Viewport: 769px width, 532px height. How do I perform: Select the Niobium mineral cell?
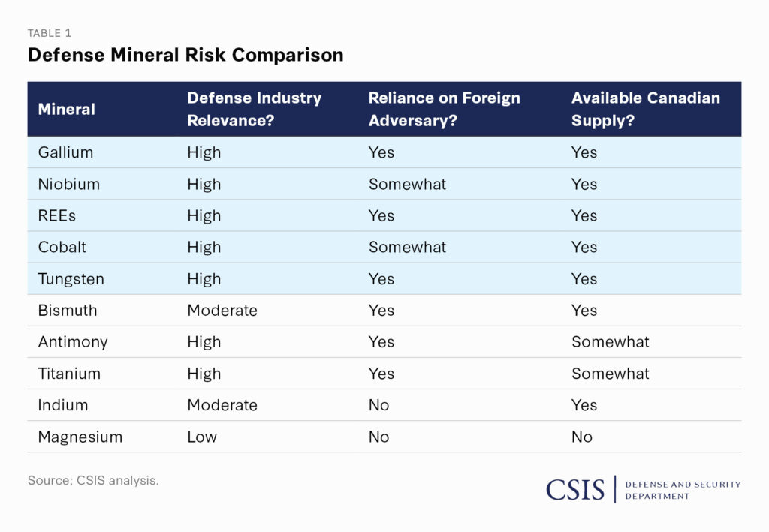(68, 184)
